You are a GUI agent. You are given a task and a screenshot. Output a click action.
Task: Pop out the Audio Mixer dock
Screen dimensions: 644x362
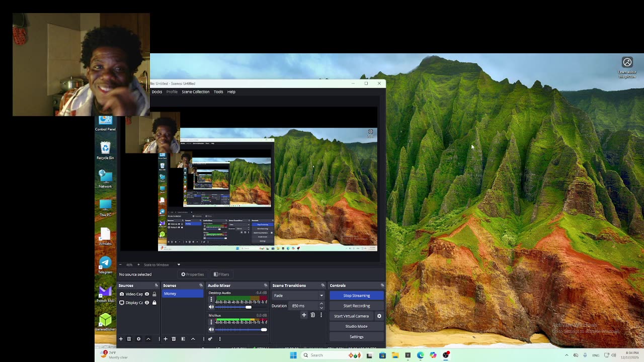pos(266,286)
